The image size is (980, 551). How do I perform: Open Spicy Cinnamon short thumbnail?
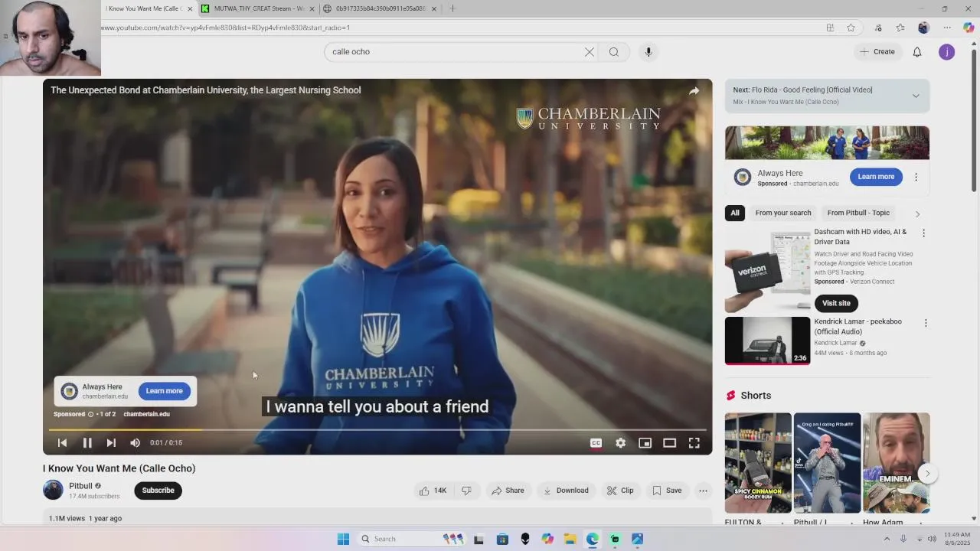pyautogui.click(x=758, y=463)
